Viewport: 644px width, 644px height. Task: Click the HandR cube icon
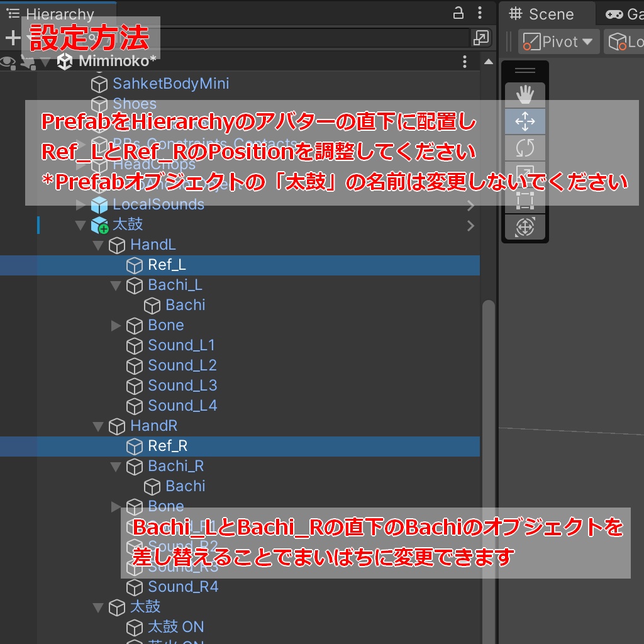[116, 426]
